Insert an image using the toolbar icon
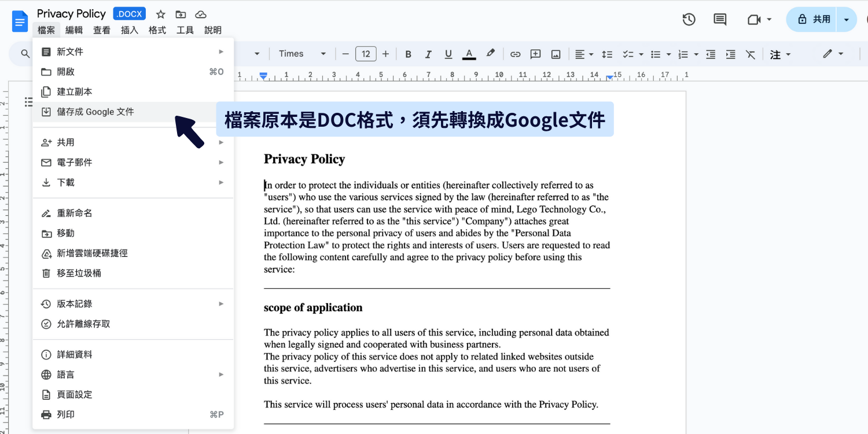The width and height of the screenshot is (868, 434). pos(556,54)
